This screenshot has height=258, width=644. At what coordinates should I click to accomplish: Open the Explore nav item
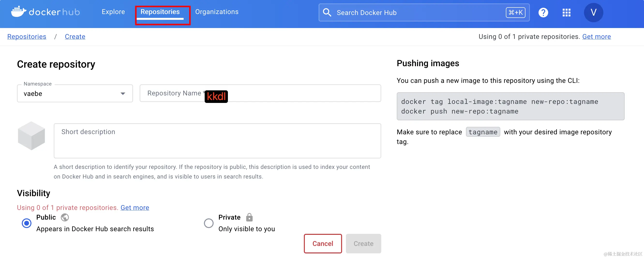coord(113,12)
